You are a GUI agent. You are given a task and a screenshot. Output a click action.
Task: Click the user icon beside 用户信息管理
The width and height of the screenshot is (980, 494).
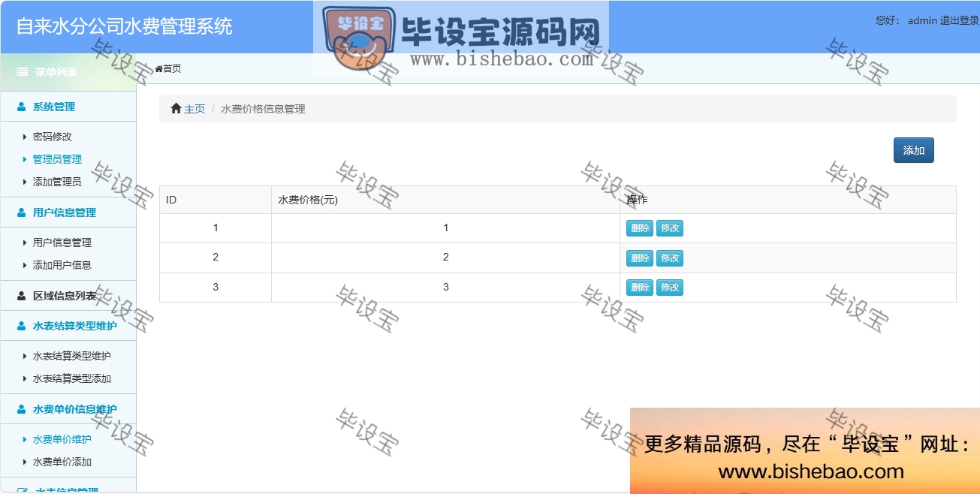(x=22, y=212)
